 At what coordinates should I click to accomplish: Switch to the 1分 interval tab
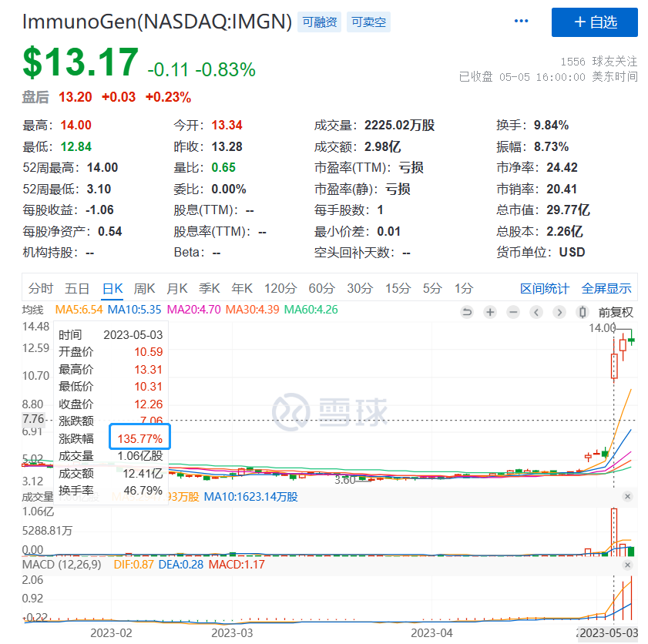(464, 288)
